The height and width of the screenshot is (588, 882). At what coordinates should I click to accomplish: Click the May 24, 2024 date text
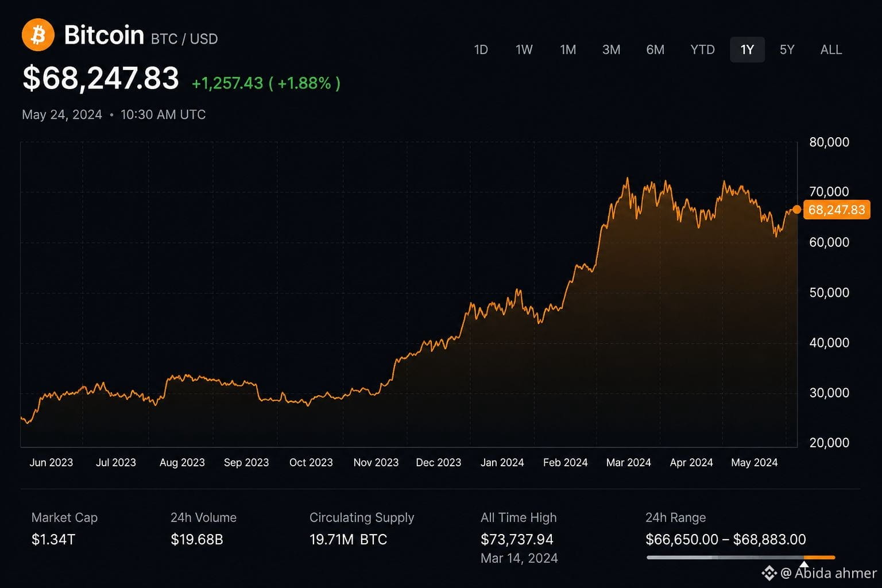pyautogui.click(x=62, y=115)
